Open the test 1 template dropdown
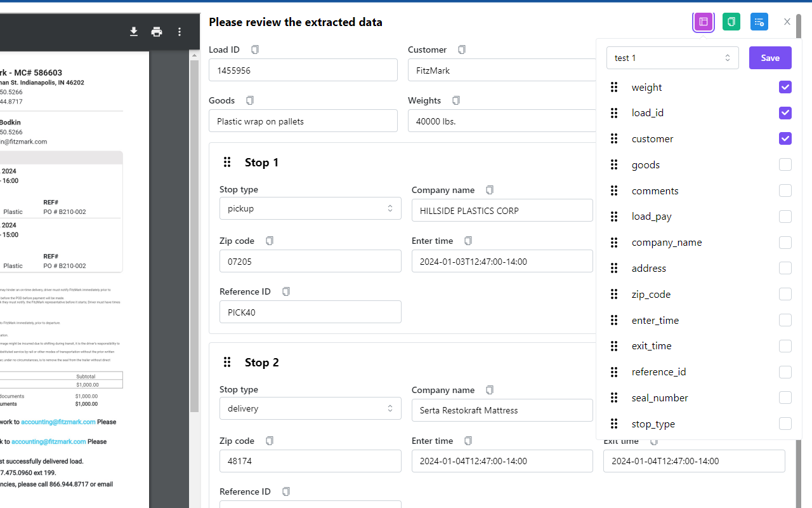The height and width of the screenshot is (508, 812). pyautogui.click(x=672, y=58)
